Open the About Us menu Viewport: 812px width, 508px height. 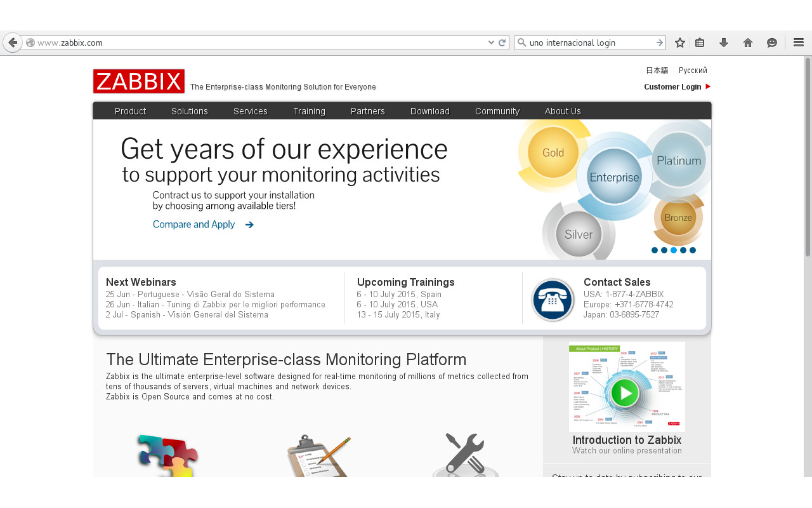point(563,111)
